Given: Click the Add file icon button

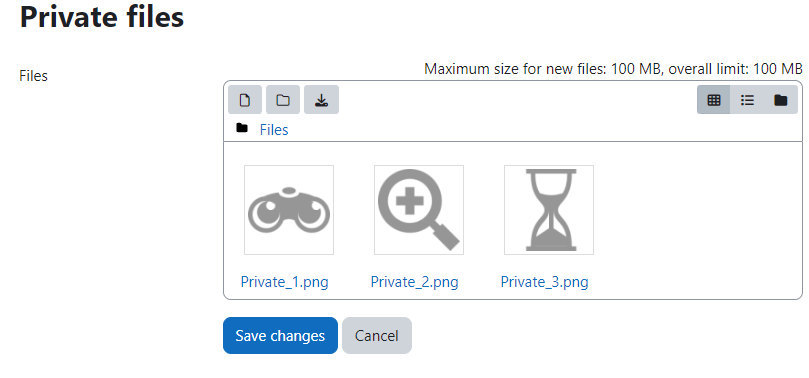Looking at the screenshot, I should (x=245, y=100).
